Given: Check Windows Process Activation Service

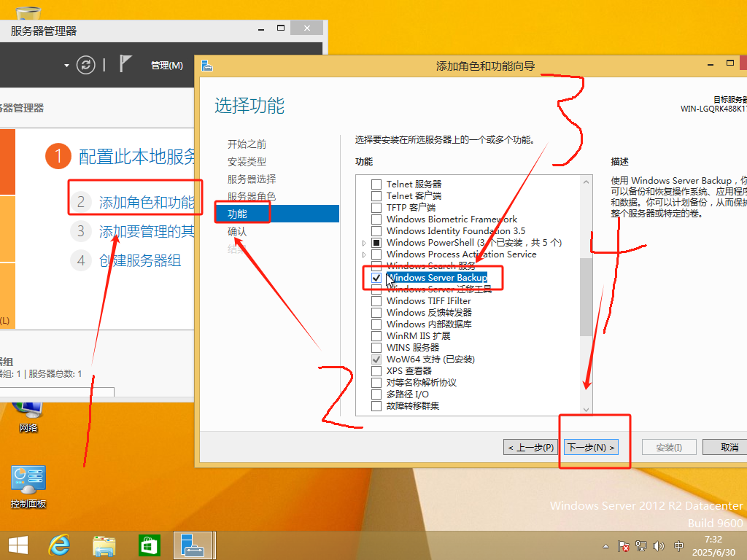Looking at the screenshot, I should 376,254.
